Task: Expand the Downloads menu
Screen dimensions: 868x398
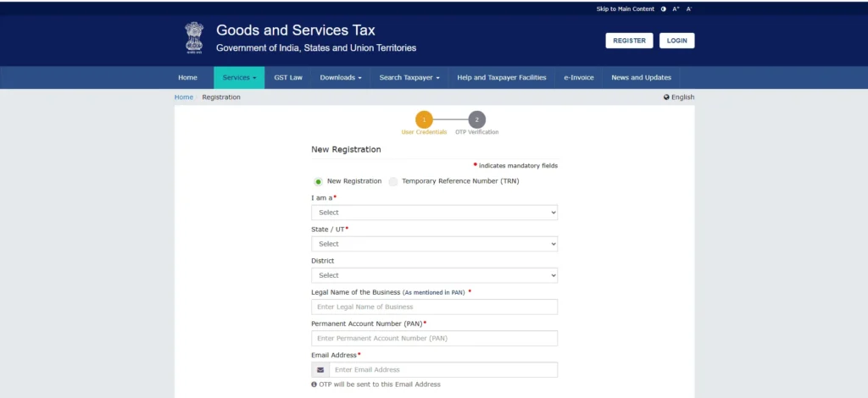Action: 341,78
